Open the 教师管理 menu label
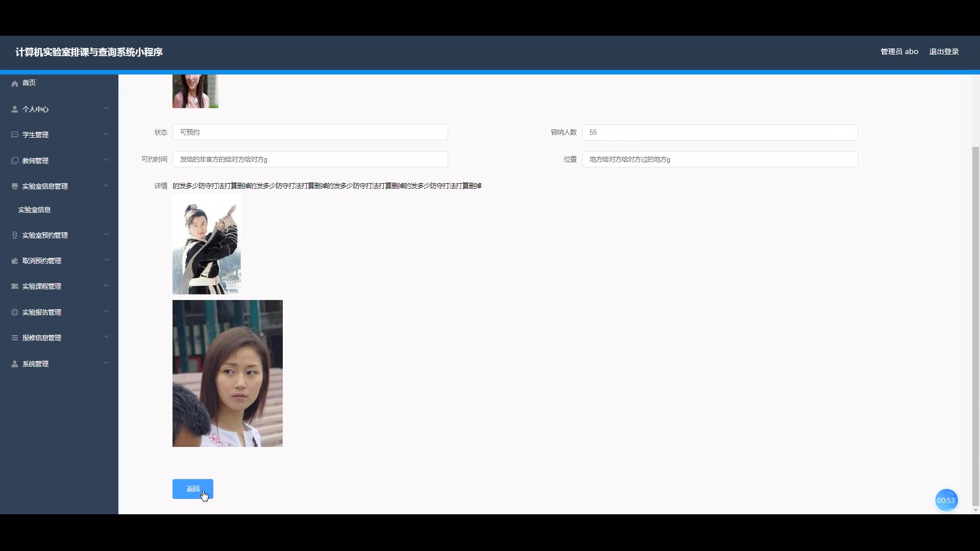Image resolution: width=980 pixels, height=551 pixels. [35, 161]
